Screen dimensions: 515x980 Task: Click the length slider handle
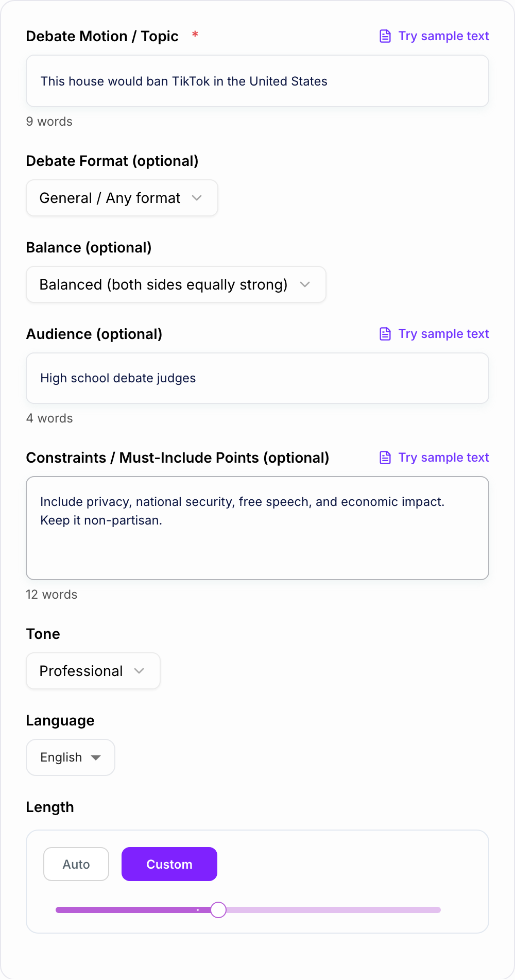pos(218,910)
